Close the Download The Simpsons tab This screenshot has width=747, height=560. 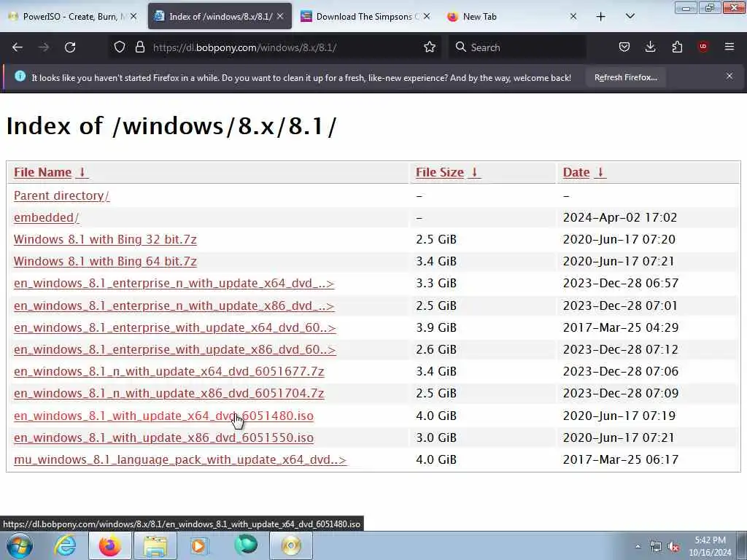pyautogui.click(x=427, y=16)
